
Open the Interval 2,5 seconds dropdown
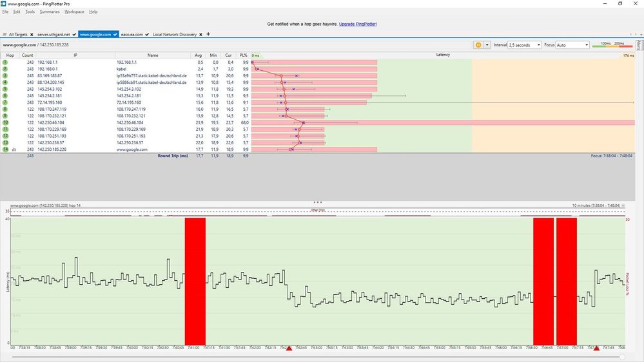click(x=525, y=44)
